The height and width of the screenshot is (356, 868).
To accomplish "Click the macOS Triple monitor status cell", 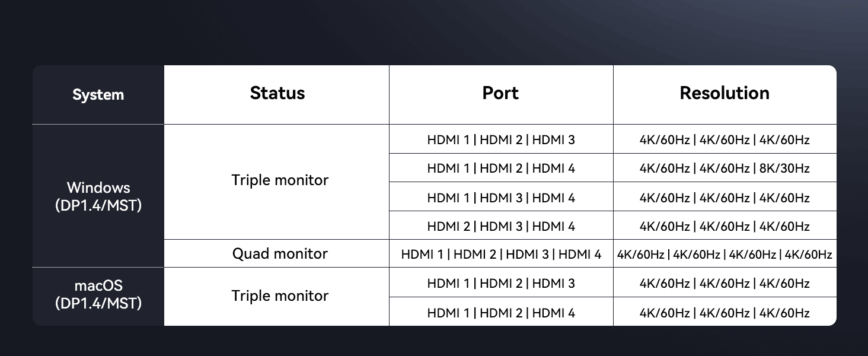I will click(280, 295).
